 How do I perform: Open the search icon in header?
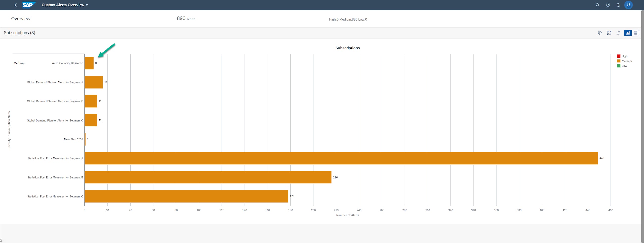coord(597,5)
